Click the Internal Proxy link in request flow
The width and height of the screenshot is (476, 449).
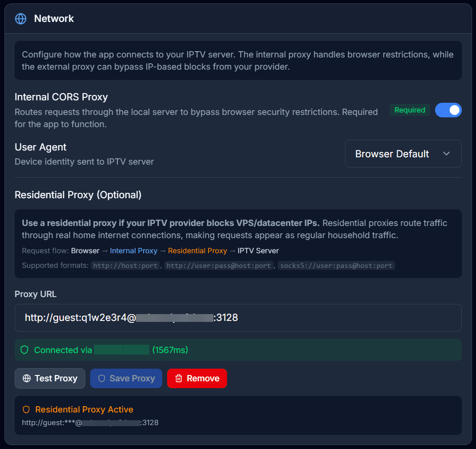(133, 250)
